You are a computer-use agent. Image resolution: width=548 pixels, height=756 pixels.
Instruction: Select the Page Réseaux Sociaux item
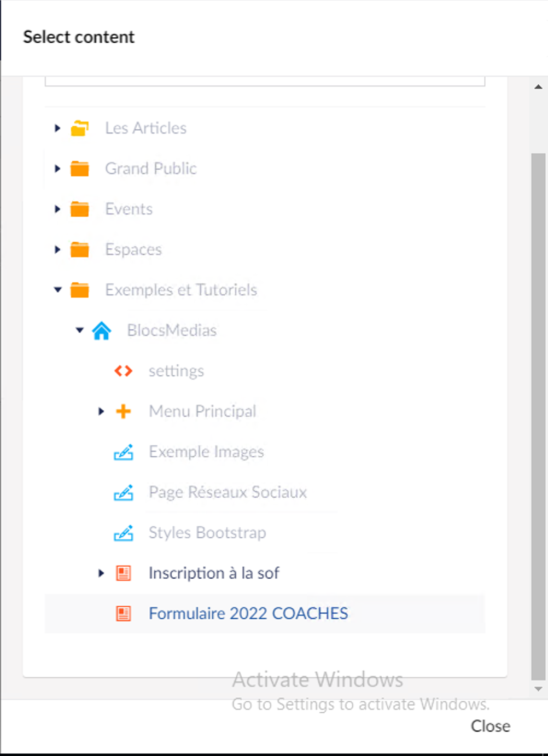coord(228,492)
